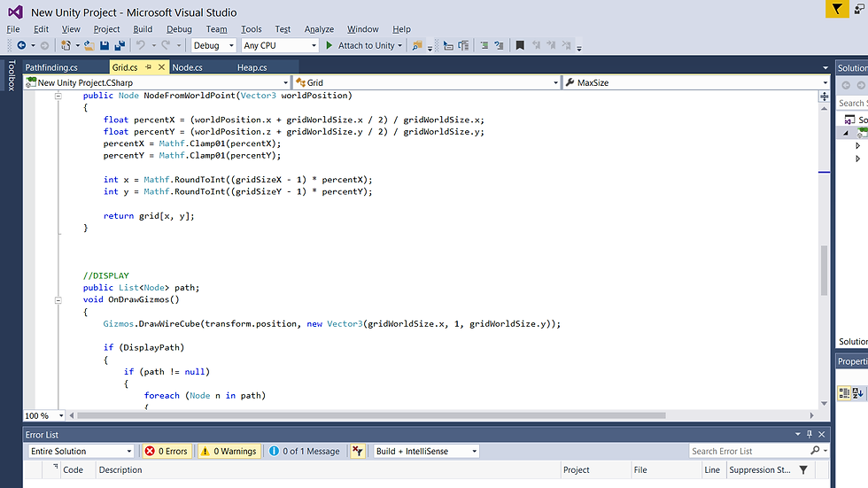
Task: Click the notifications flag icon in the title bar
Action: coord(837,9)
